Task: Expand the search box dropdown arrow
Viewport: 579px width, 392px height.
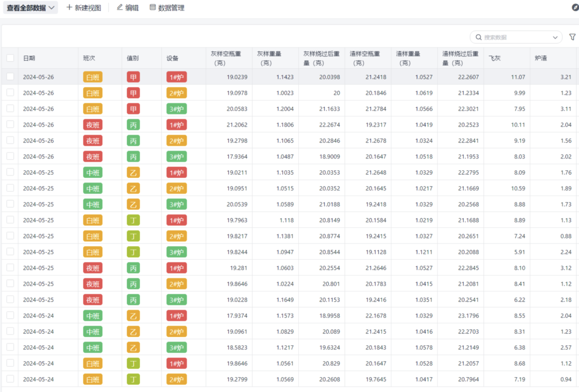Action: click(555, 37)
